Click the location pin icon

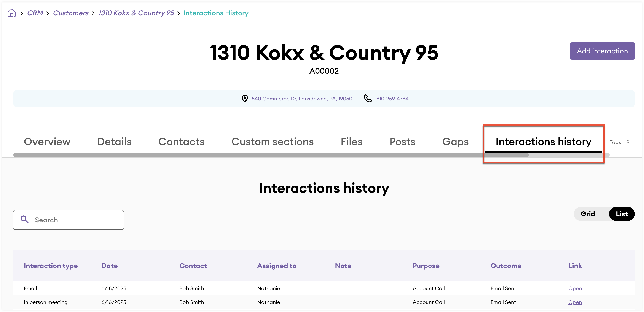pyautogui.click(x=245, y=99)
